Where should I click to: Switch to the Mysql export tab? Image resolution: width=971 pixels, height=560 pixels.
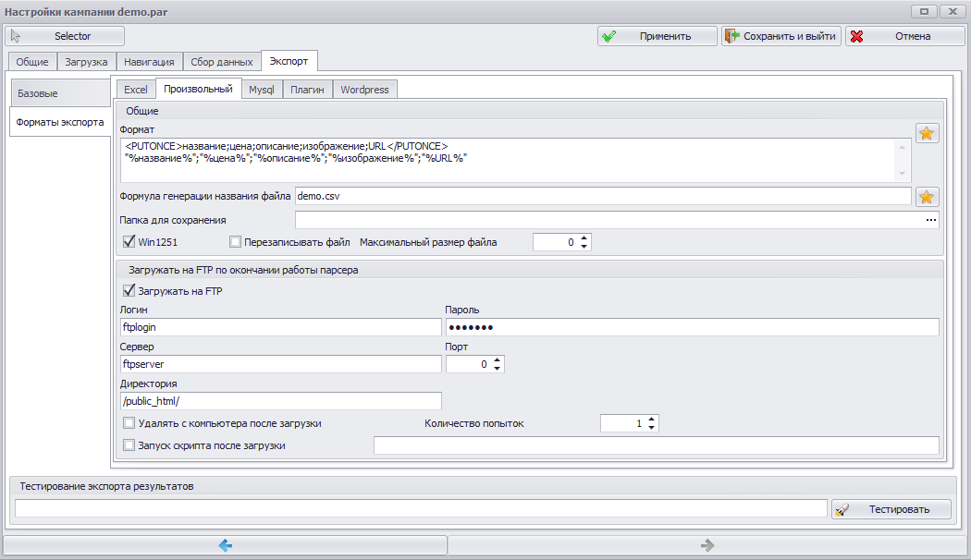(x=262, y=90)
